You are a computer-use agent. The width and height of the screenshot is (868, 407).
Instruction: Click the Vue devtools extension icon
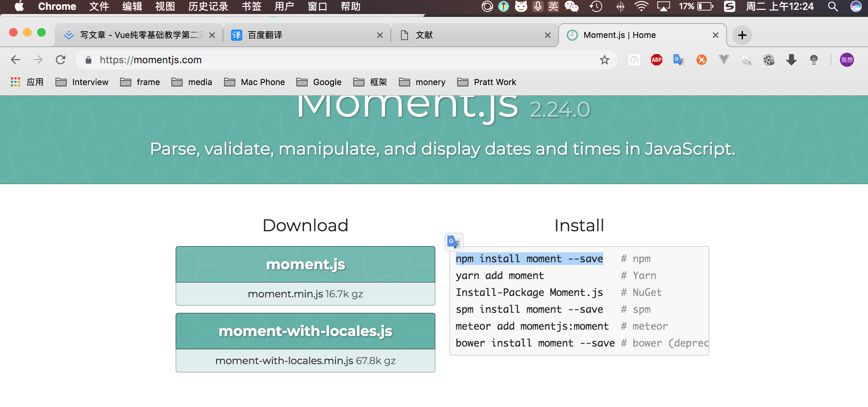tap(724, 60)
